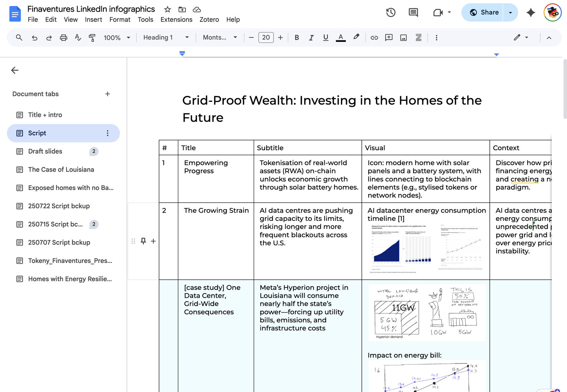Redo the last action
The width and height of the screenshot is (567, 392).
(49, 38)
